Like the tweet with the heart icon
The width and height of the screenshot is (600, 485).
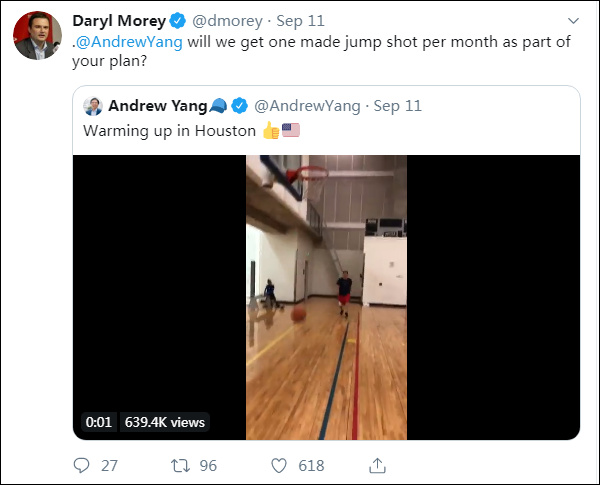click(x=279, y=465)
